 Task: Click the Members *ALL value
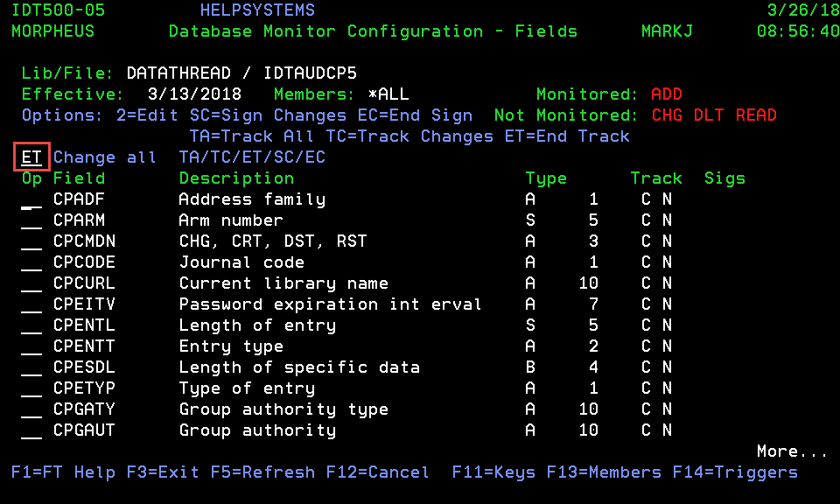pos(388,94)
